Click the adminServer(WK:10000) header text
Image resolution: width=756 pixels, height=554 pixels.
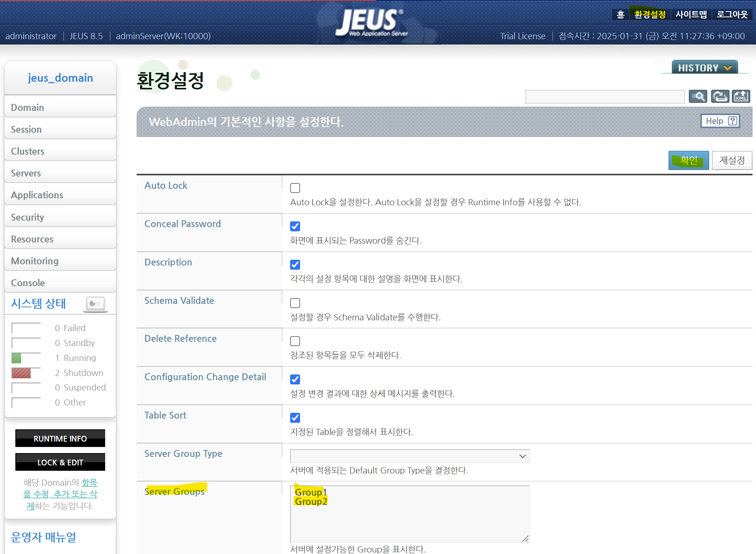(x=163, y=36)
